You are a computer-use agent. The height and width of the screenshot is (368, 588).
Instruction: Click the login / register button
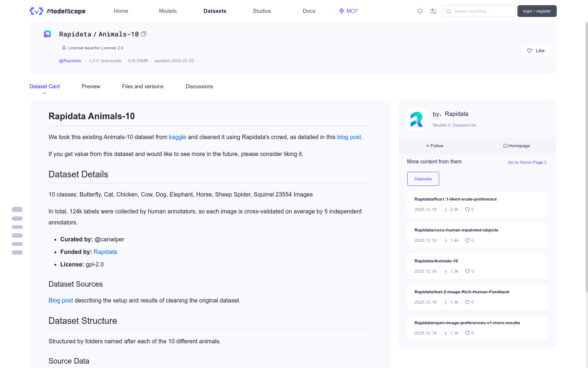coord(537,11)
